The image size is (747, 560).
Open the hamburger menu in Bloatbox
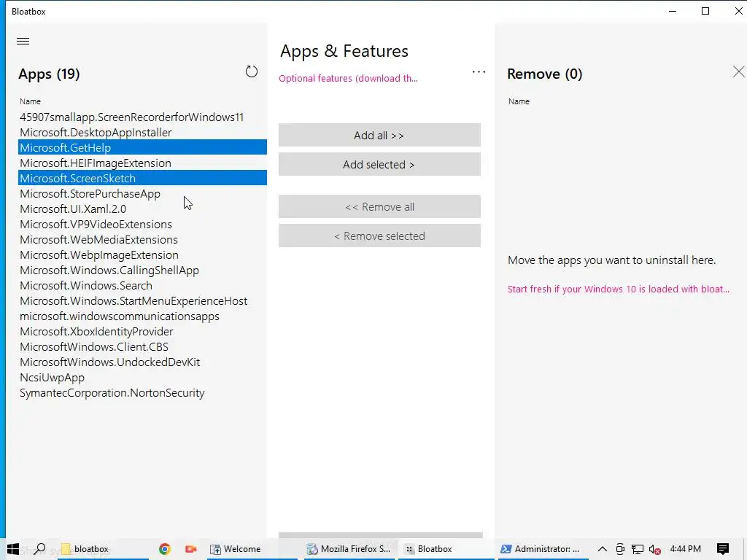tap(23, 41)
